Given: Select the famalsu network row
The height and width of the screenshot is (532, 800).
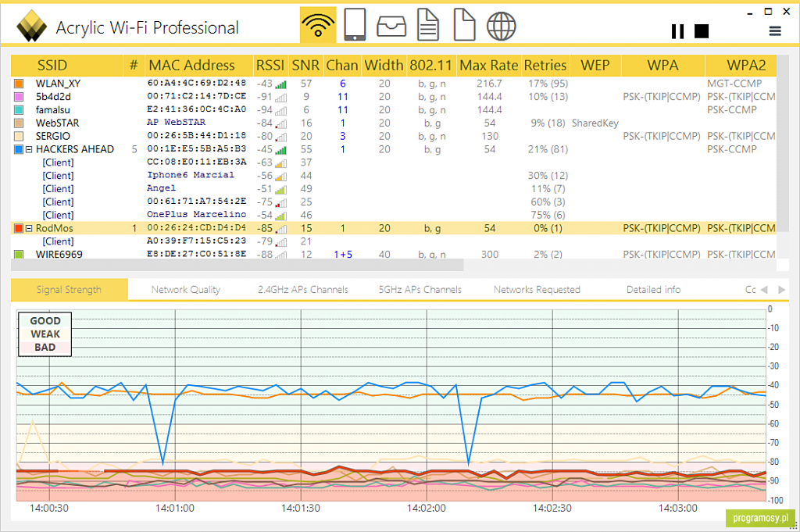Looking at the screenshot, I should [394, 110].
